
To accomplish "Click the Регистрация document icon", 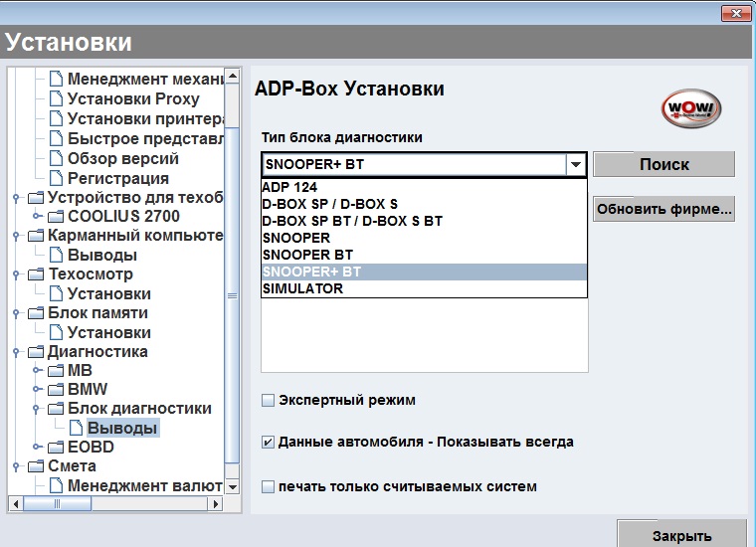I will pyautogui.click(x=57, y=178).
